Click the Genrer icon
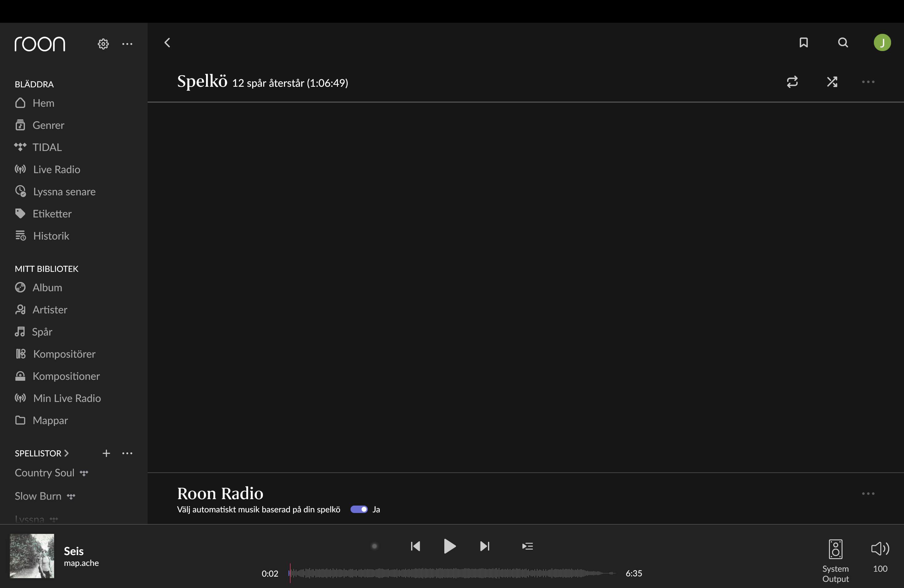 20,125
